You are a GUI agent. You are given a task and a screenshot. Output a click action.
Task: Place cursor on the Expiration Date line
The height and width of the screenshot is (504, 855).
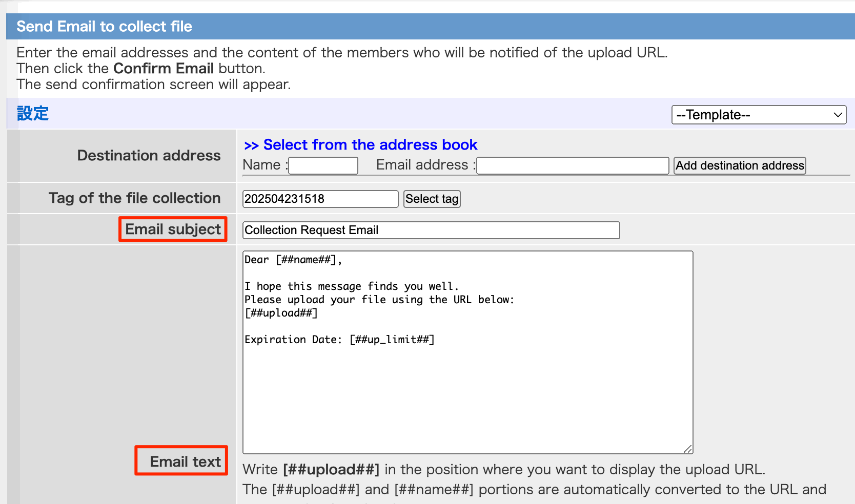[339, 340]
